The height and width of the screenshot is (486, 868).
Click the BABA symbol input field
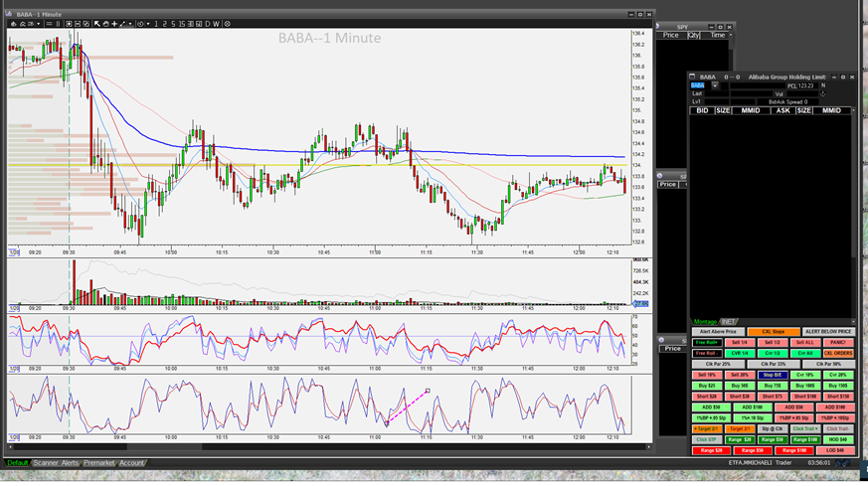699,85
